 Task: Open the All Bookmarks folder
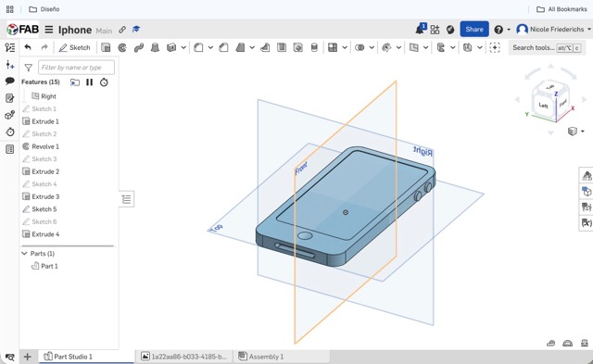point(561,9)
